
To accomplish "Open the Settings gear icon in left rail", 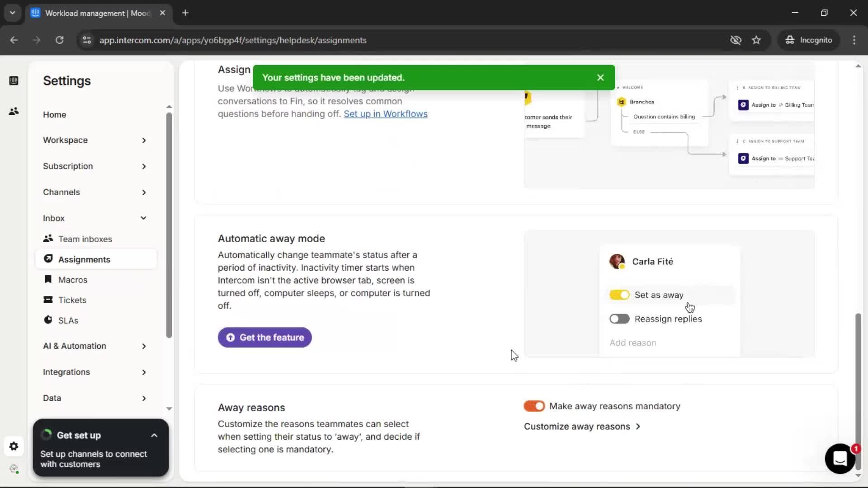I will [x=14, y=446].
